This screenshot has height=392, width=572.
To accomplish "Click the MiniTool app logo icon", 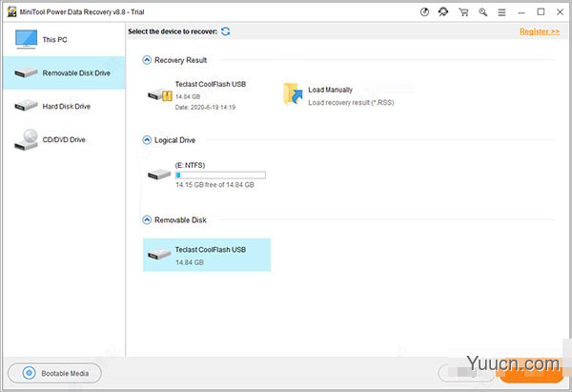I will pos(11,12).
